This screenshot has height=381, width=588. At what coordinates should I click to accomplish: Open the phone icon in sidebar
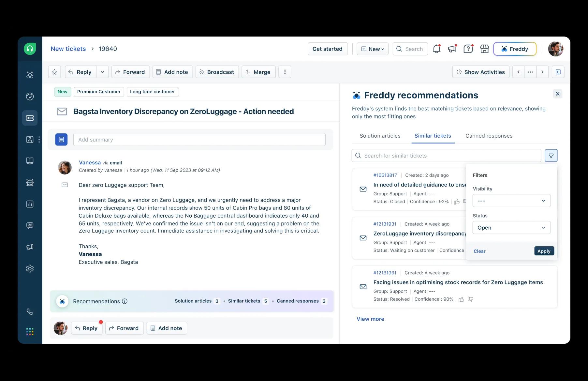click(30, 312)
